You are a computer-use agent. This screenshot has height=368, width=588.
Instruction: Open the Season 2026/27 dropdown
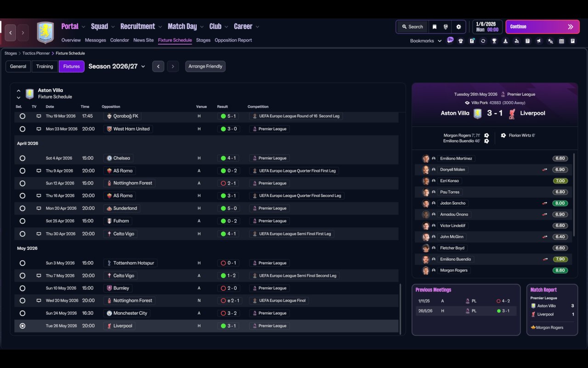click(117, 66)
